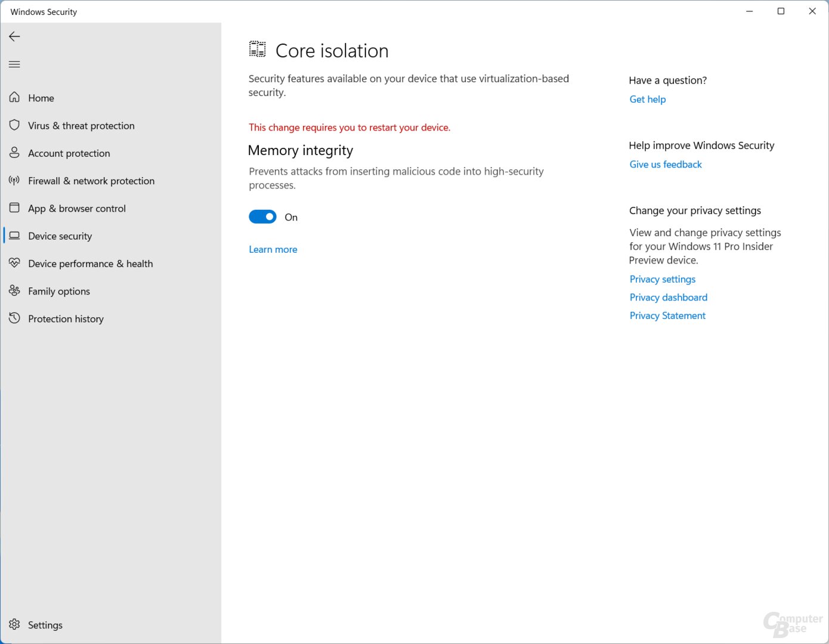Maximize the Windows Security window
829x644 pixels.
point(781,11)
